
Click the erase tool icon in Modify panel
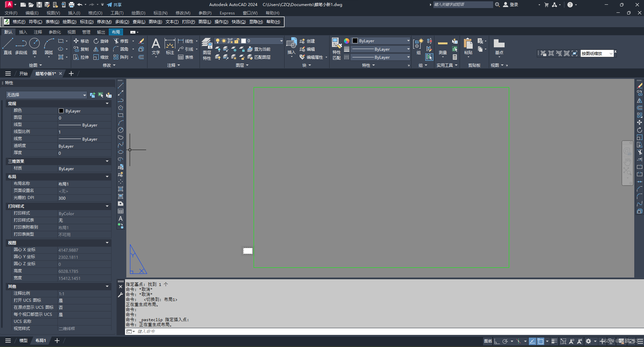141,41
